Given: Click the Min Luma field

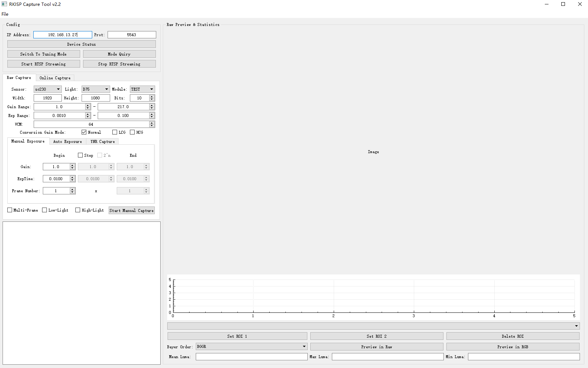Looking at the screenshot, I should [x=524, y=357].
